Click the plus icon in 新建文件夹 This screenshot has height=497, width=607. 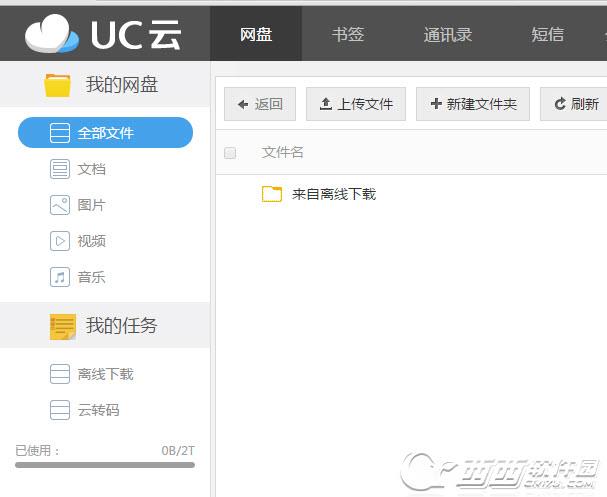click(436, 104)
